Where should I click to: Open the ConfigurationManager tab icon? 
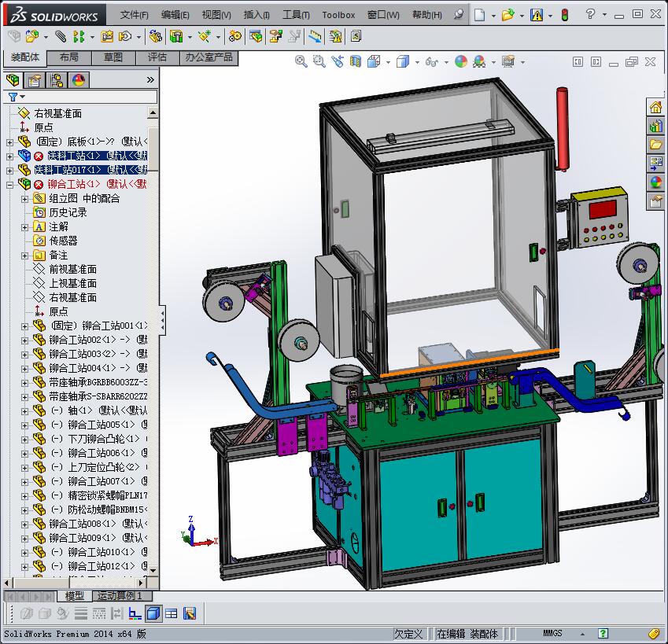pyautogui.click(x=56, y=80)
